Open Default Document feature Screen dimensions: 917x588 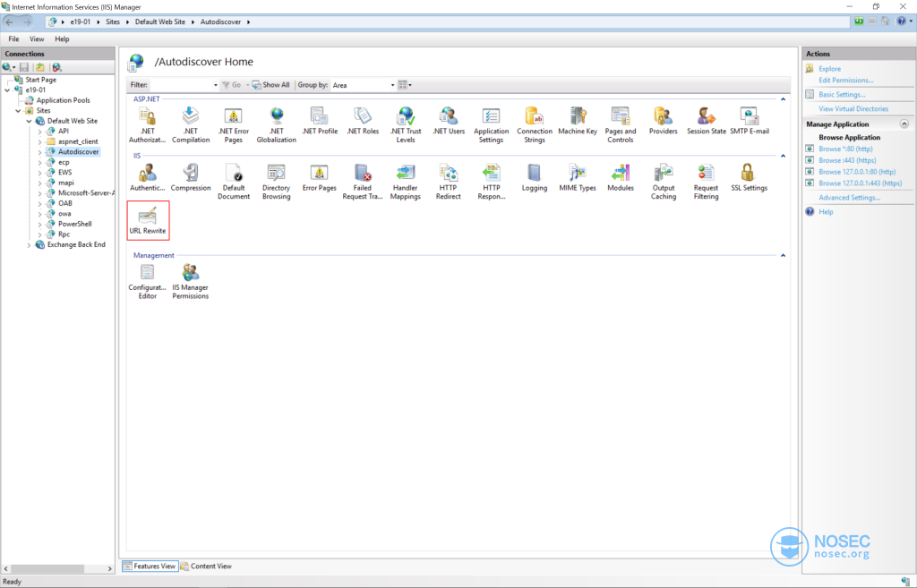click(234, 182)
